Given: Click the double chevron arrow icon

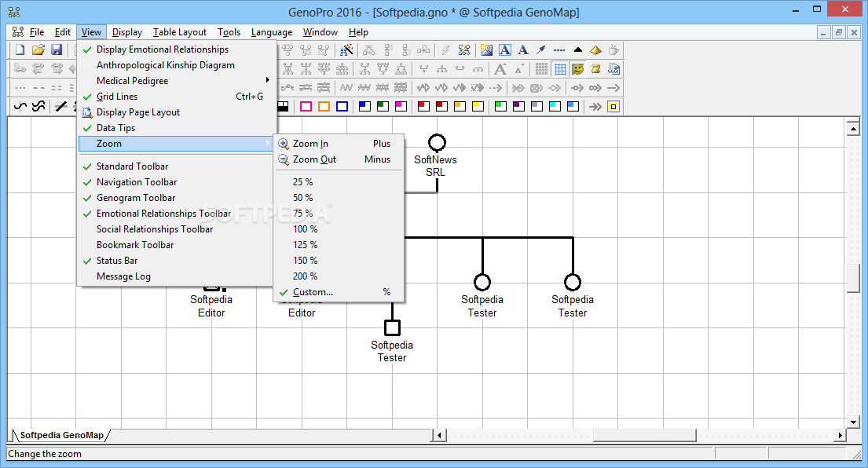Looking at the screenshot, I should (x=595, y=107).
